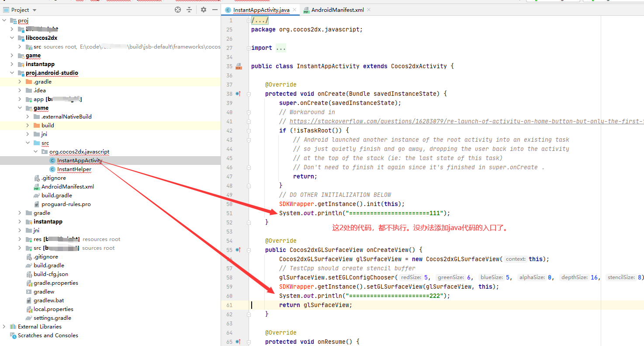The image size is (644, 346).
Task: Click the package declaration on line 25
Action: 307,29
